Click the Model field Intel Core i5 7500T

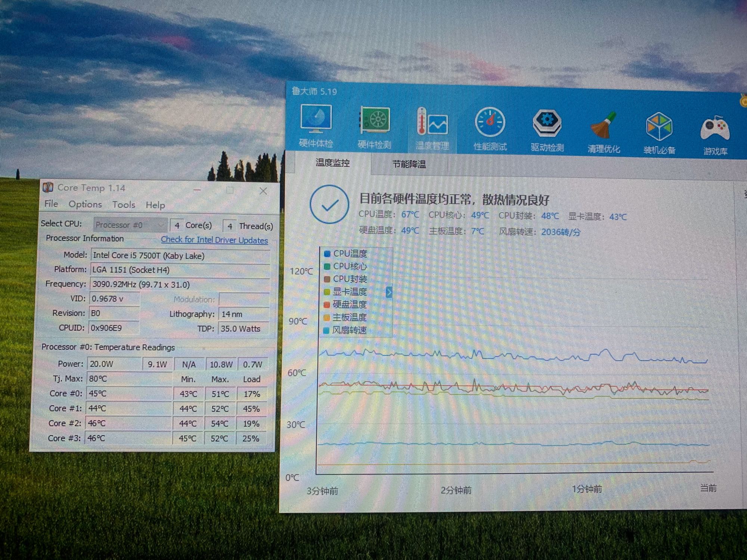pyautogui.click(x=180, y=256)
